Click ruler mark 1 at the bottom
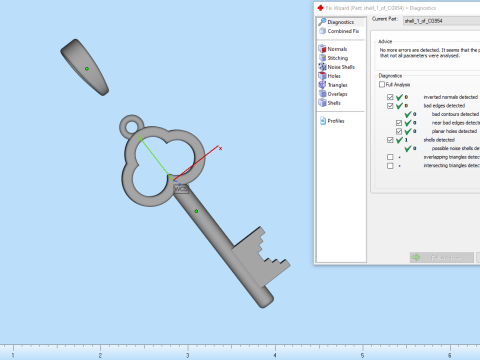 (13, 355)
